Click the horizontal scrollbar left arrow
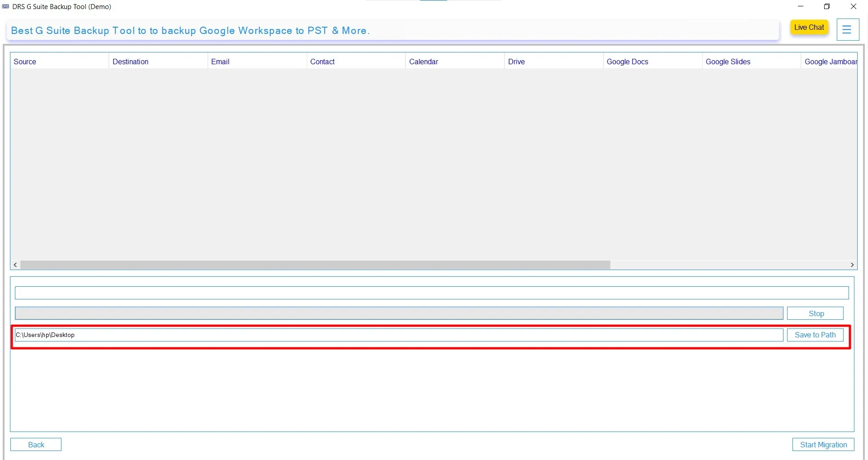 (15, 265)
